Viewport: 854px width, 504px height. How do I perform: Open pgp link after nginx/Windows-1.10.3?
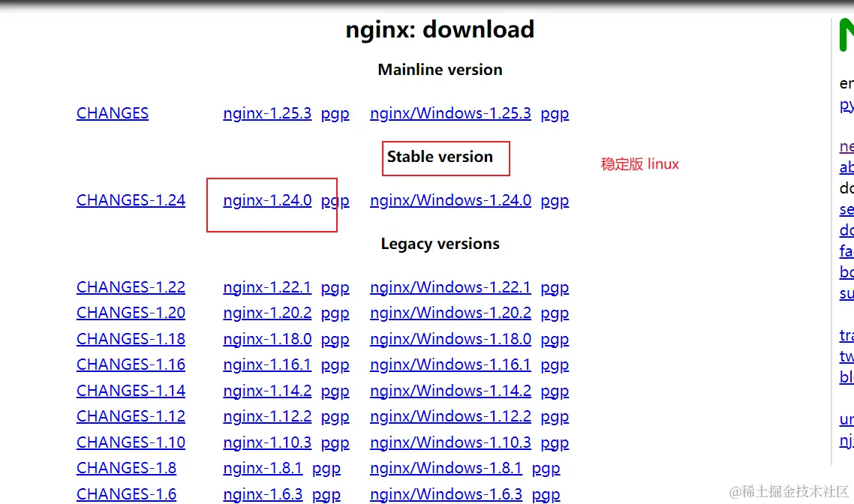tap(555, 443)
